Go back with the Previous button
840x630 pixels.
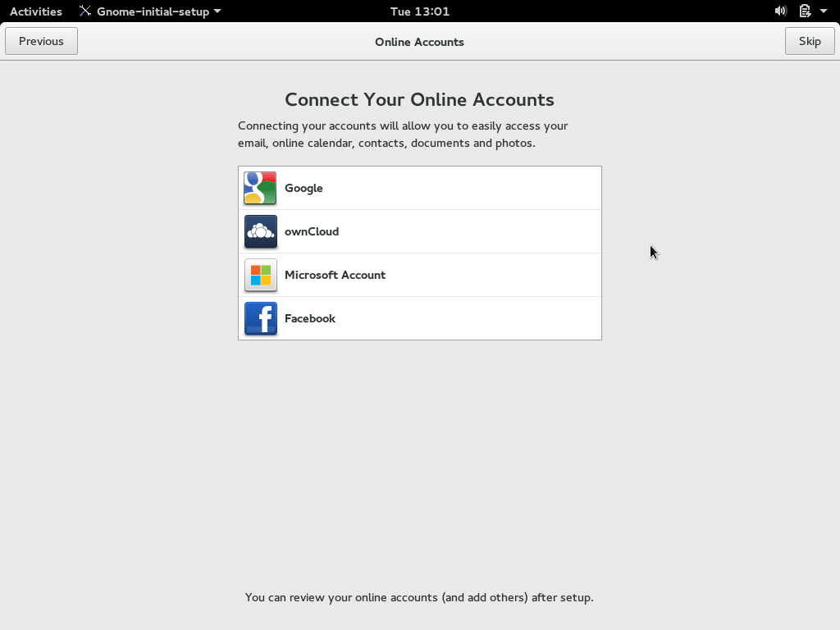(x=41, y=41)
